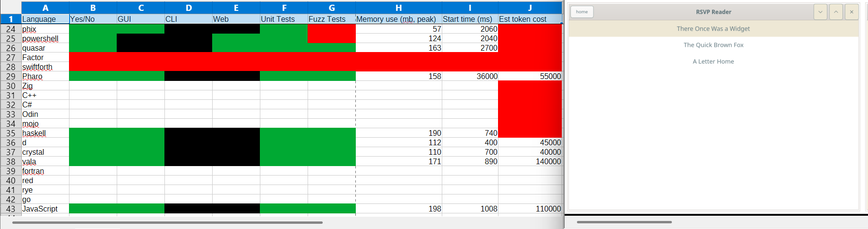Click the quasar language cell
868x229 pixels.
45,48
